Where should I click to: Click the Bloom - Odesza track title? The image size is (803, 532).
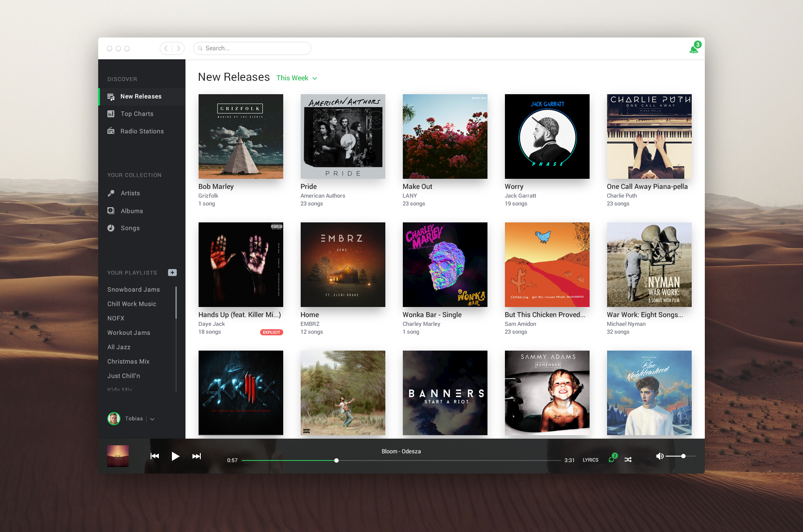[401, 451]
